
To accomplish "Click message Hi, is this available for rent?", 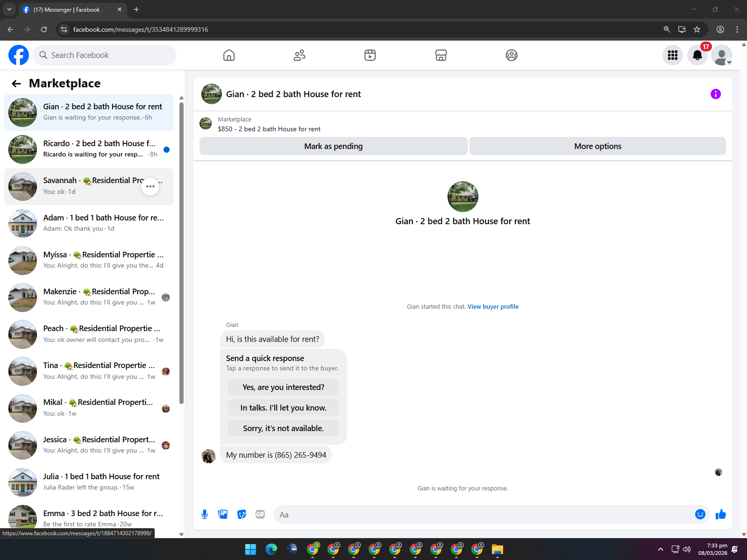I will pos(273,339).
